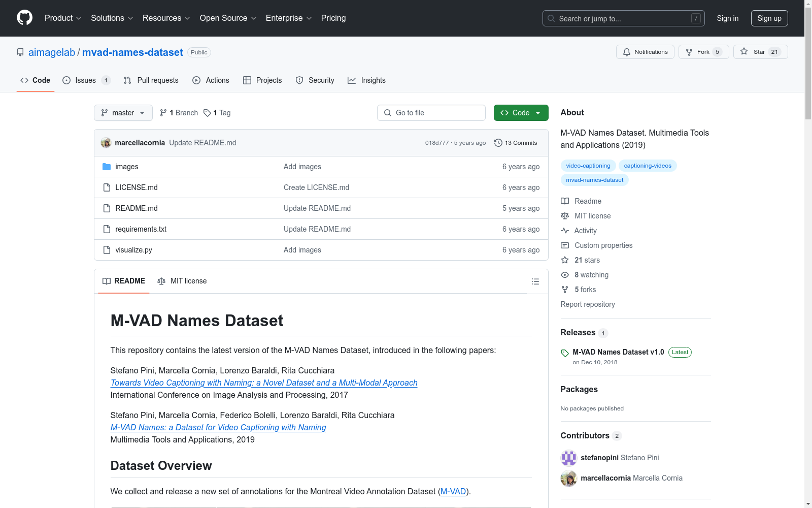Click the stars icon in About sidebar
This screenshot has height=508, width=812.
(565, 260)
